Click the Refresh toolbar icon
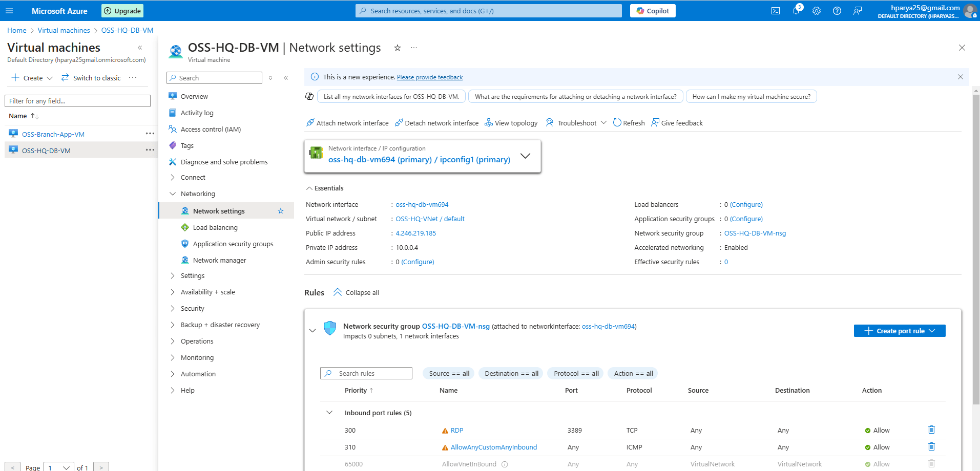 [629, 123]
